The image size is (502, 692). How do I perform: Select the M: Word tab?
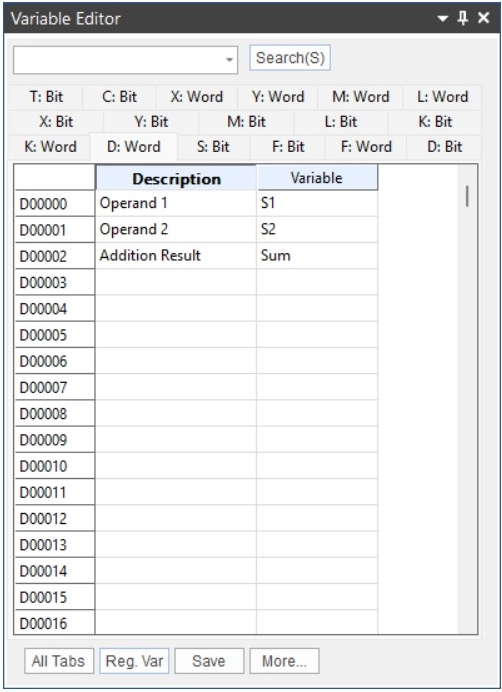tap(360, 97)
